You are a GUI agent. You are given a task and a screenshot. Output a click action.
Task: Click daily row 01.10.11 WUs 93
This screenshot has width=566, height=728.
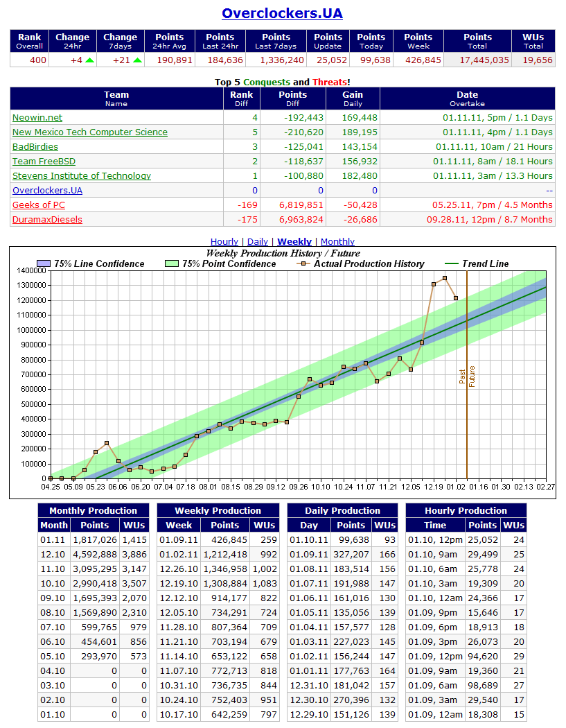[390, 540]
